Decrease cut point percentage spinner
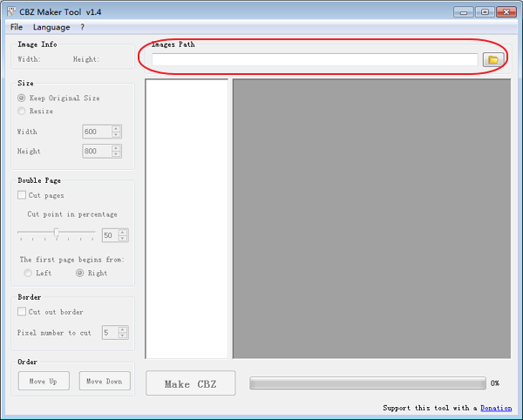The image size is (523, 420). 123,238
